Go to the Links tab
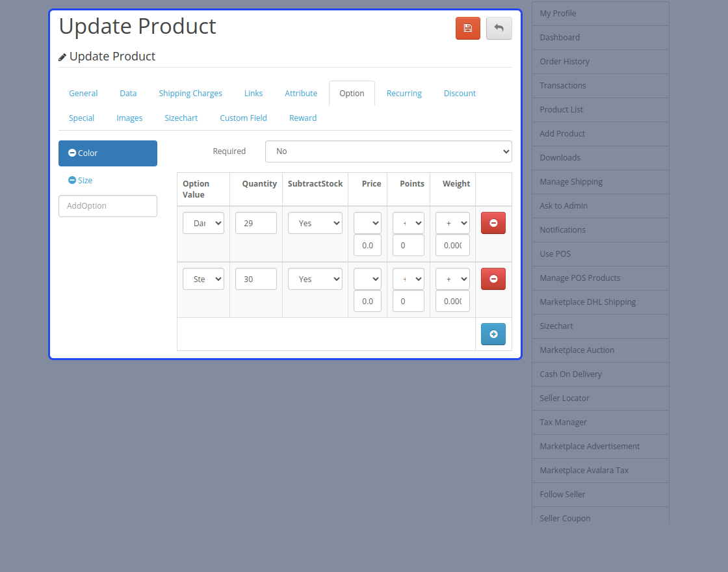The image size is (728, 572). pos(253,94)
